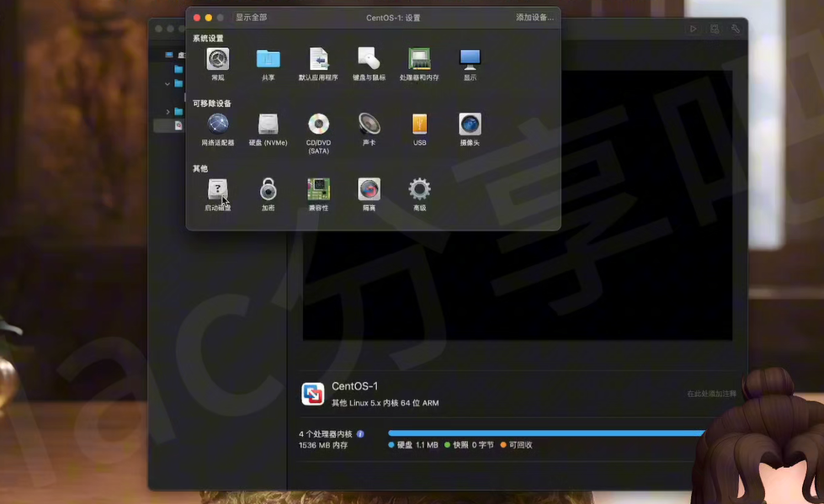Close the CentOS-1 settings window
824x504 pixels.
pyautogui.click(x=197, y=18)
